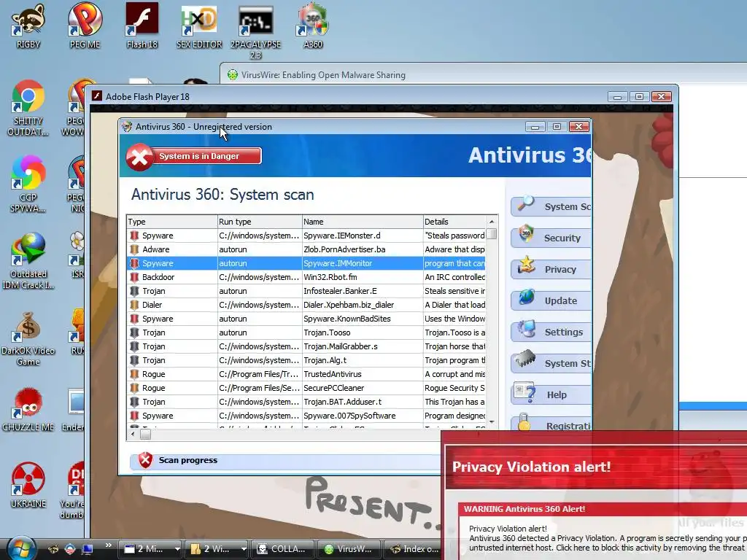The width and height of the screenshot is (747, 560).
Task: Open the SEX EDITOR desktop shortcut
Action: (x=199, y=26)
